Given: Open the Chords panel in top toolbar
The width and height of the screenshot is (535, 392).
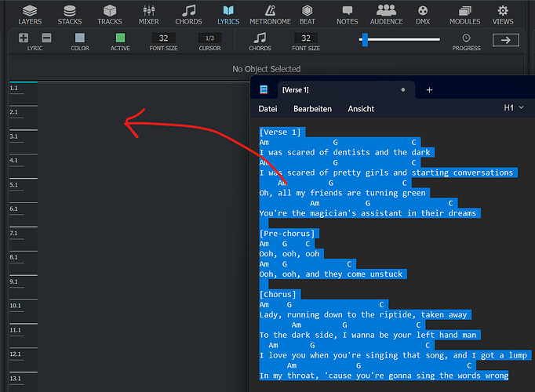Looking at the screenshot, I should pyautogui.click(x=188, y=15).
